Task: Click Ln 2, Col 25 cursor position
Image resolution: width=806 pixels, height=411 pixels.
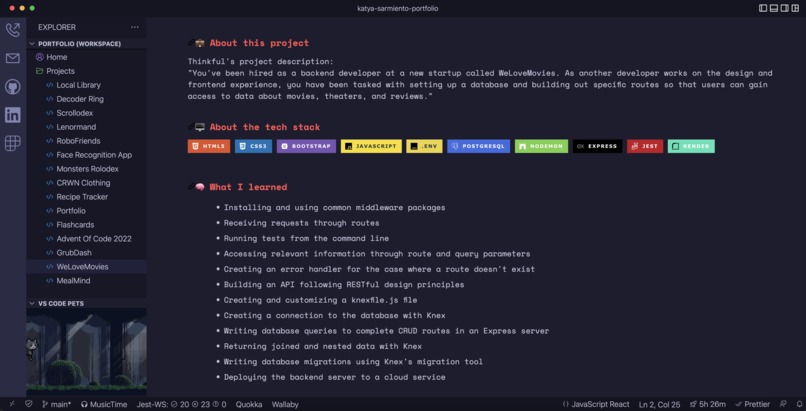Action: click(660, 404)
